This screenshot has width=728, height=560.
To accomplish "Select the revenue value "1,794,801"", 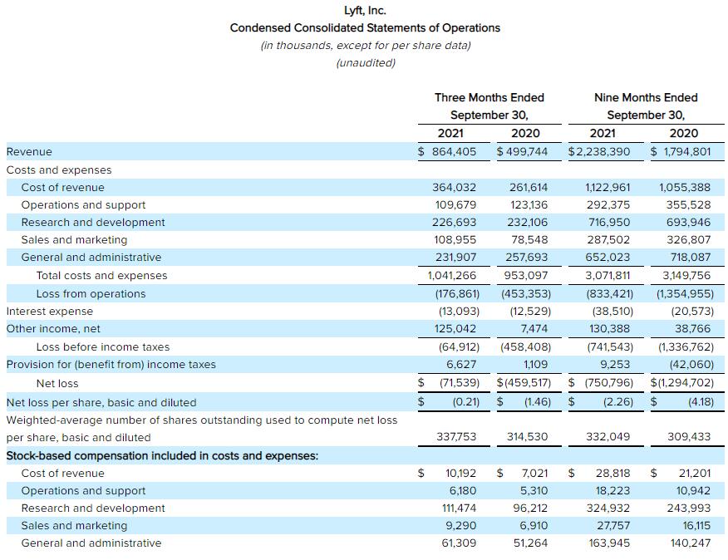I will point(687,152).
